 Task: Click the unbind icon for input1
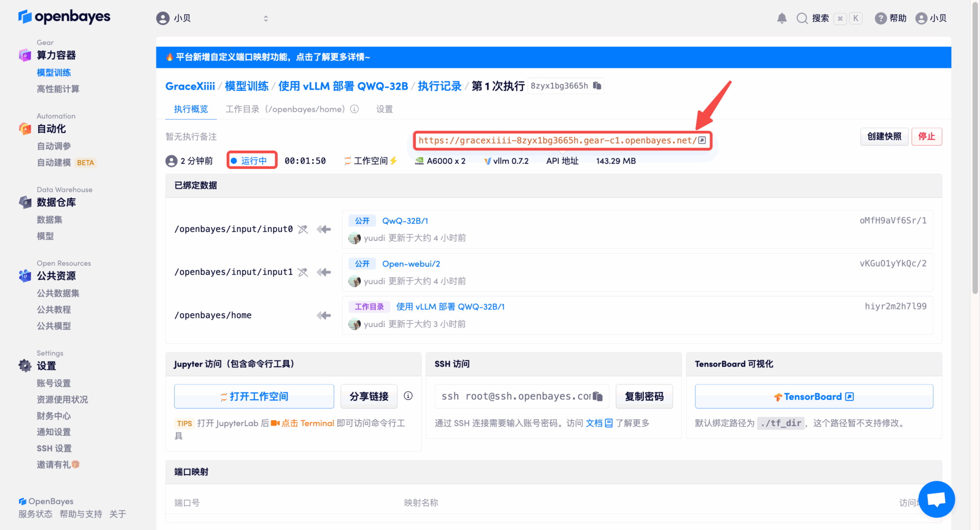pos(303,272)
